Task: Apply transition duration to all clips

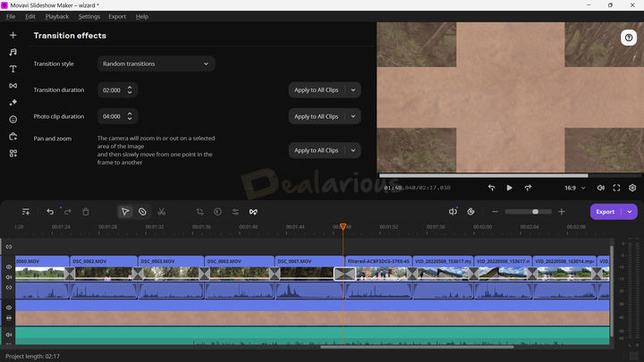Action: 317,90
